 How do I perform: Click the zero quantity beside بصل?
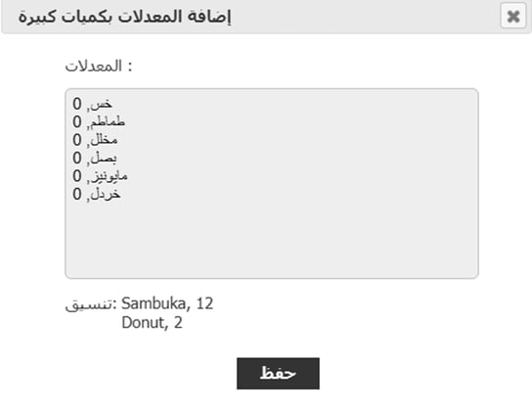pos(77,158)
